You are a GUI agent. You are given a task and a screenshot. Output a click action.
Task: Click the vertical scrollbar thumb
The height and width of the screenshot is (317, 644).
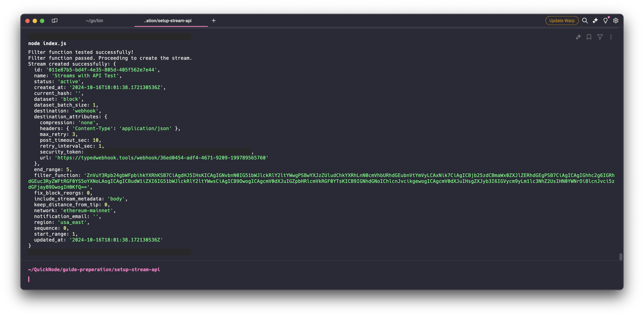621,257
